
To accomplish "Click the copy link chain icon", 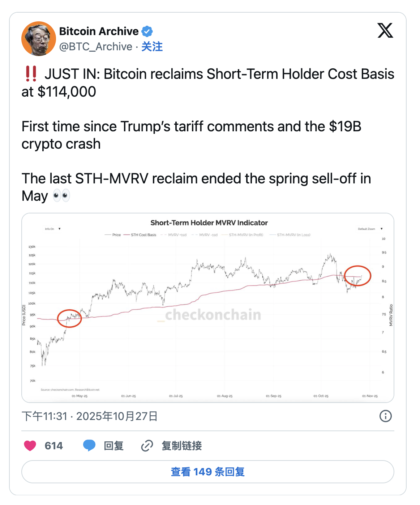I will 147,446.
